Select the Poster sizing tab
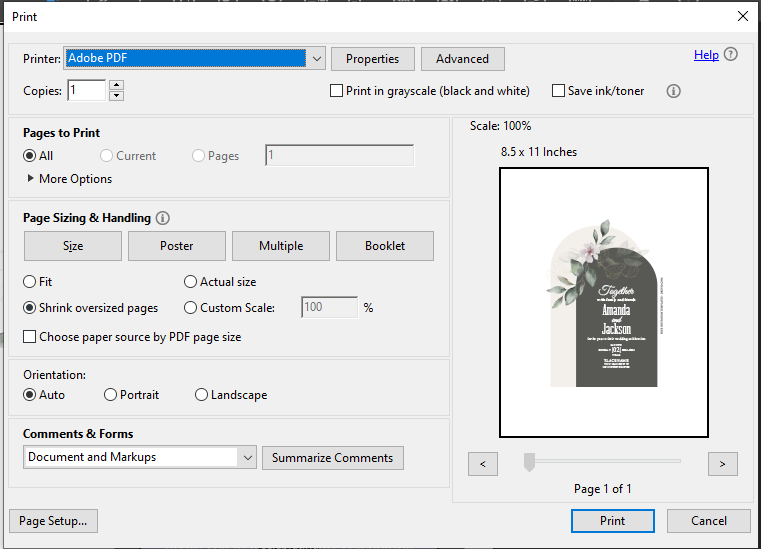 pos(177,246)
